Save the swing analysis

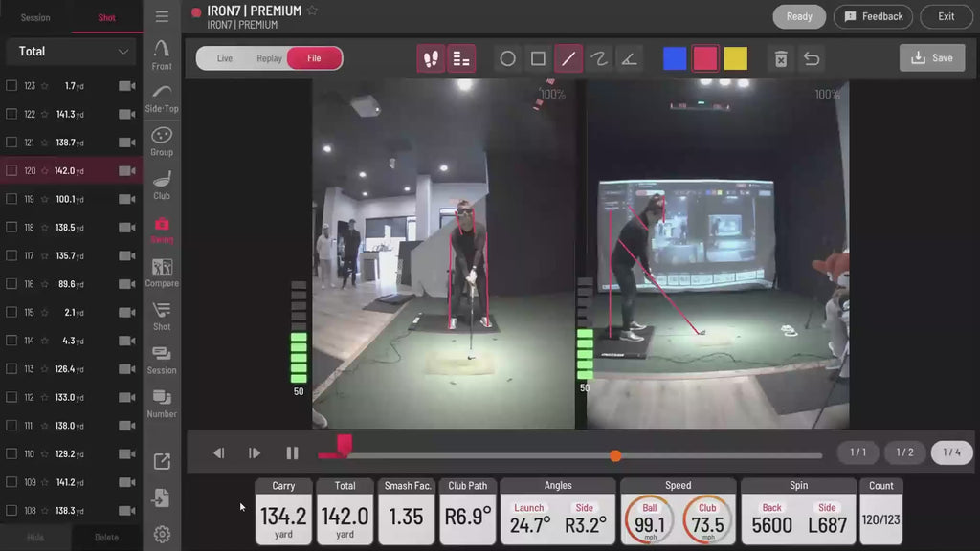pos(932,58)
